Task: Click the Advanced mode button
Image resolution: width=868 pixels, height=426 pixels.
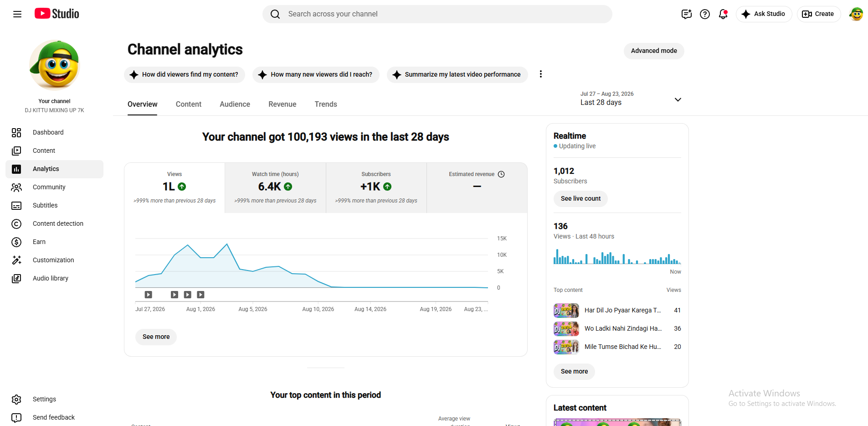Action: coord(654,51)
